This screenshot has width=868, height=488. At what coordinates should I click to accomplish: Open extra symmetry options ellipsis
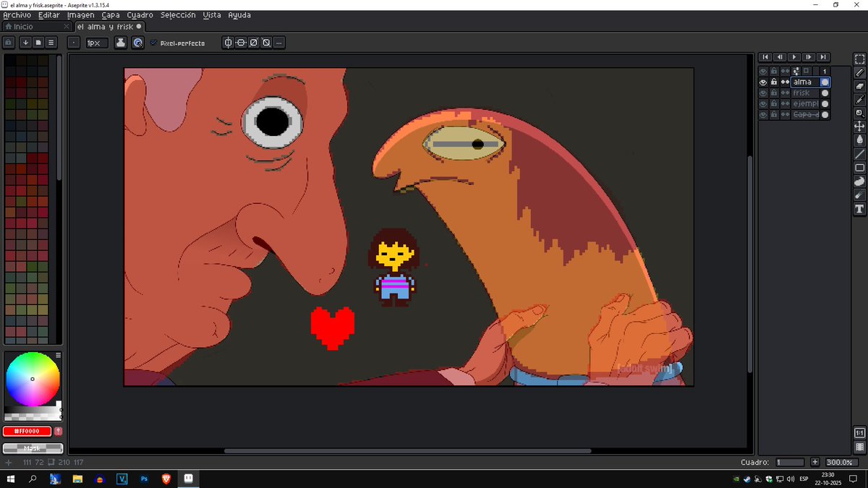click(x=279, y=43)
